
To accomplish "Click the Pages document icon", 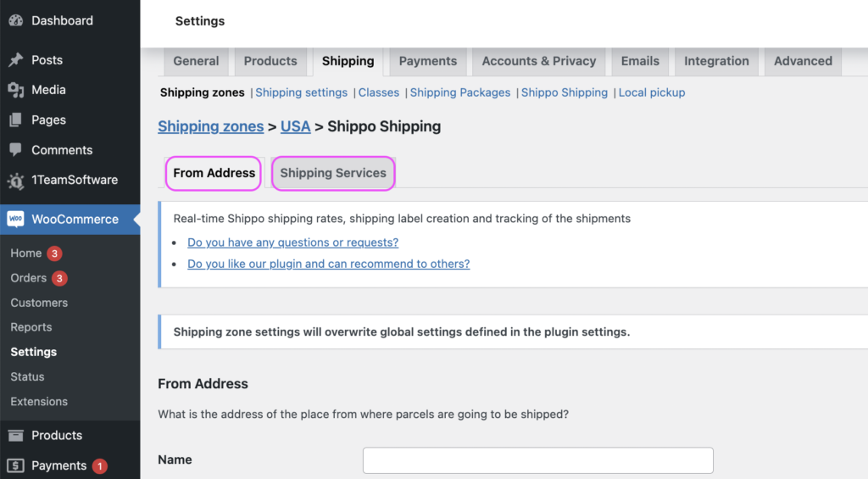I will (x=15, y=120).
